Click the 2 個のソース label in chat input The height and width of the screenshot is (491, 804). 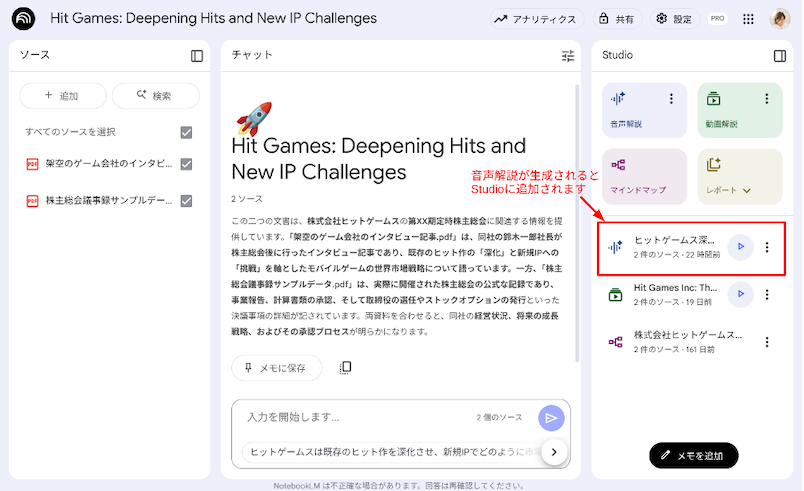pos(499,418)
